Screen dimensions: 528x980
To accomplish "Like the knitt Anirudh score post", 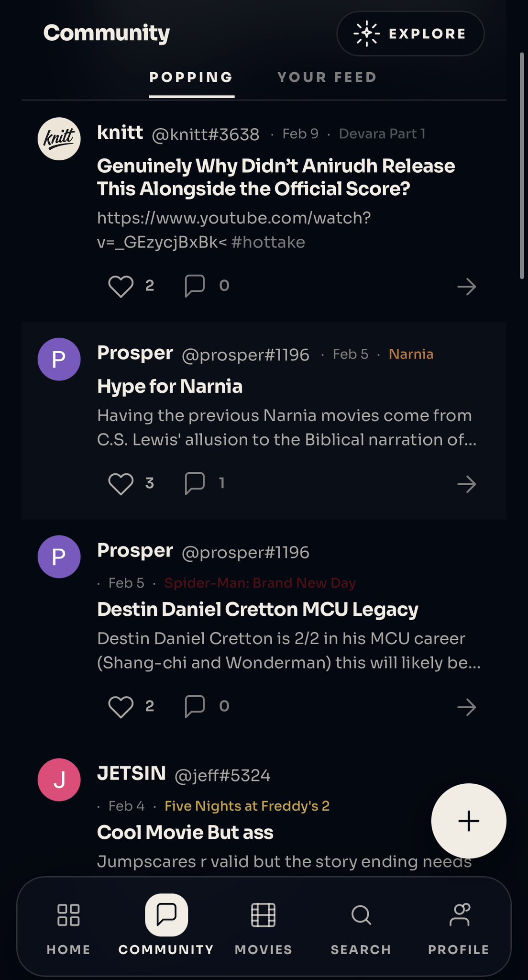I will click(121, 286).
